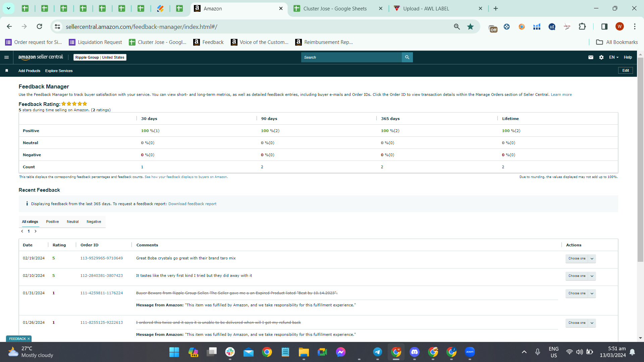Go to previous feedback page arrow
The width and height of the screenshot is (644, 362).
click(22, 231)
